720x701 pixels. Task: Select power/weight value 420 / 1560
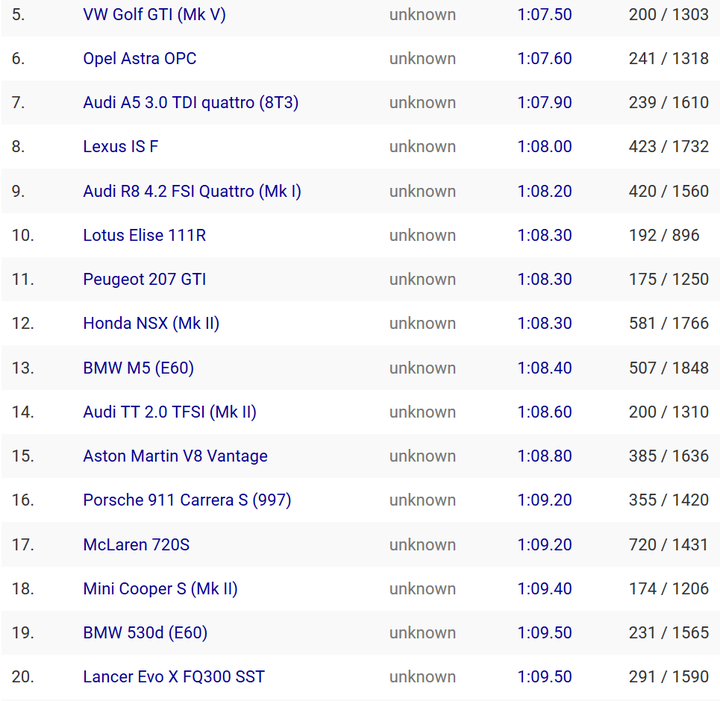point(669,191)
